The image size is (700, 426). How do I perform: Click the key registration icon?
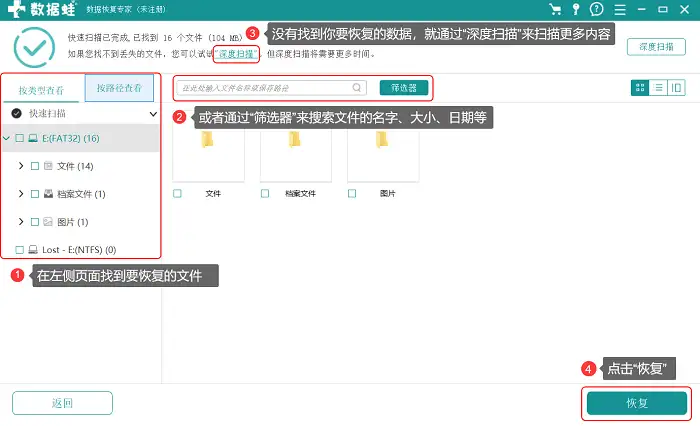[x=576, y=9]
